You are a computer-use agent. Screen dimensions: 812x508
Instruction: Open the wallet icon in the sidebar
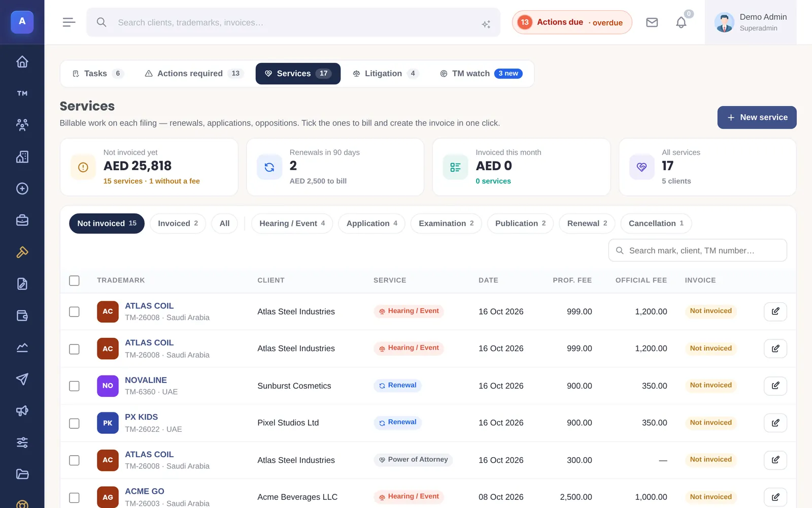pos(22,315)
